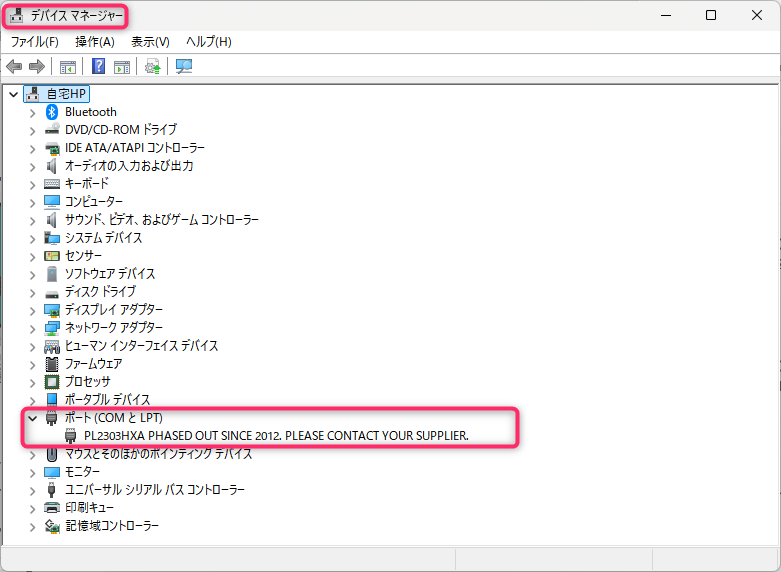Maximize the デバイス マネージャー window
This screenshot has height=572, width=781.
711,15
